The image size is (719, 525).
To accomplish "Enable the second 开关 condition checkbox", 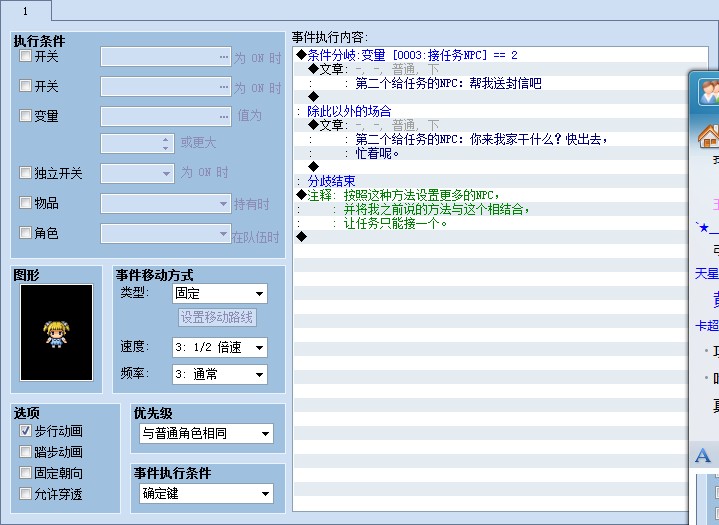I will pos(25,86).
